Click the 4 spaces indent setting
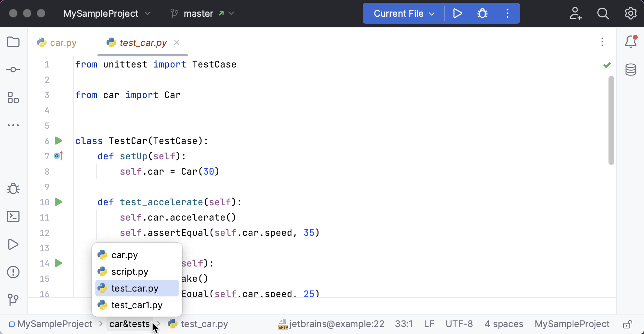Image resolution: width=644 pixels, height=334 pixels. pyautogui.click(x=504, y=324)
